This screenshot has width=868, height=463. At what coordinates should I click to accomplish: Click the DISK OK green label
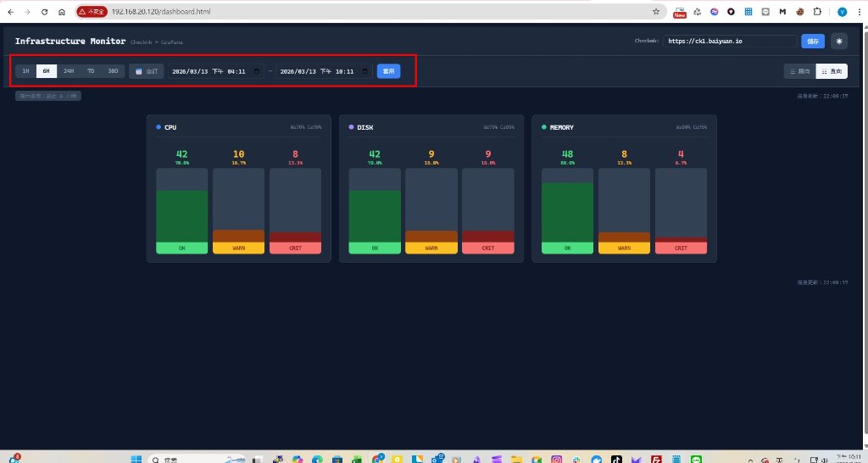[x=375, y=248]
